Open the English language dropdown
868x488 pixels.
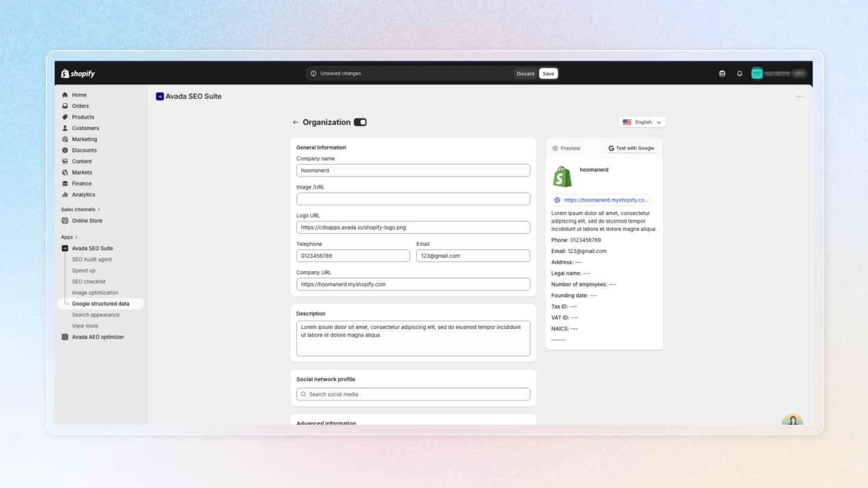[642, 122]
